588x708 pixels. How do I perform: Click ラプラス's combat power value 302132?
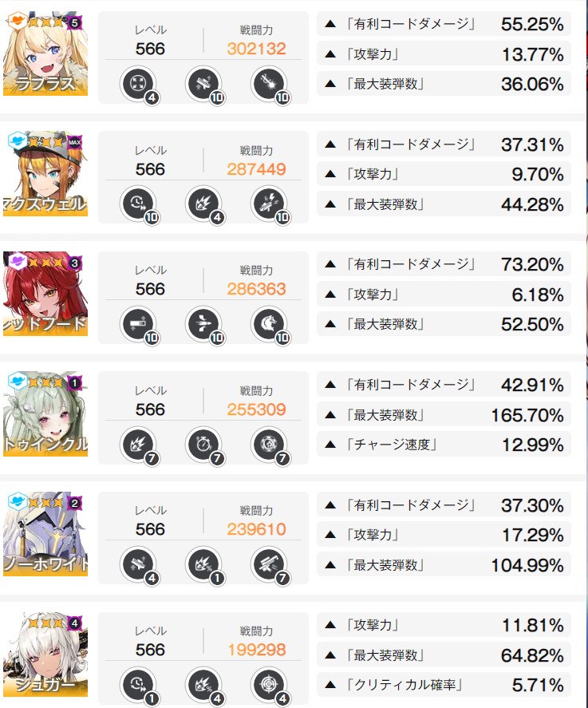click(256, 49)
